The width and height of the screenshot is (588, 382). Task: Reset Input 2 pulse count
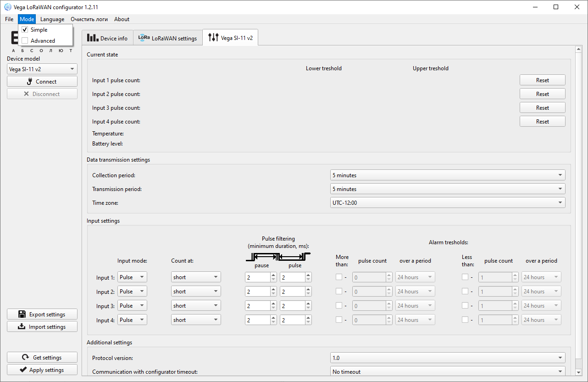pos(543,94)
